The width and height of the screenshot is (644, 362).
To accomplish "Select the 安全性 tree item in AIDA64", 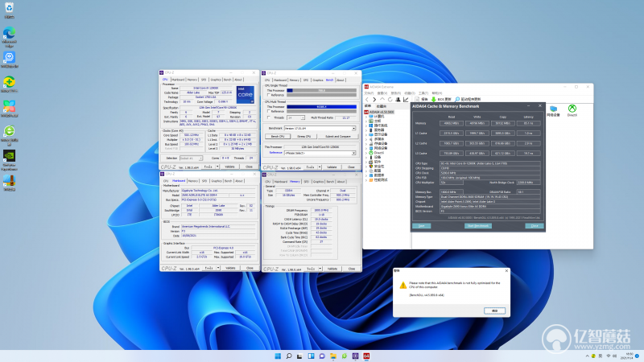I will 378,167.
